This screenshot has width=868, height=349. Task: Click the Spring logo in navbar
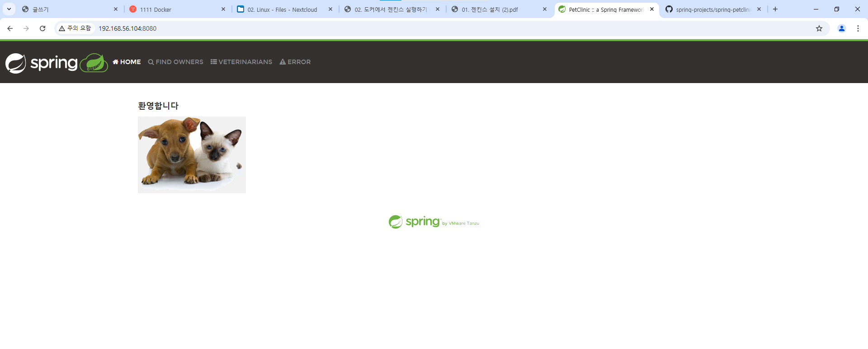tap(42, 63)
